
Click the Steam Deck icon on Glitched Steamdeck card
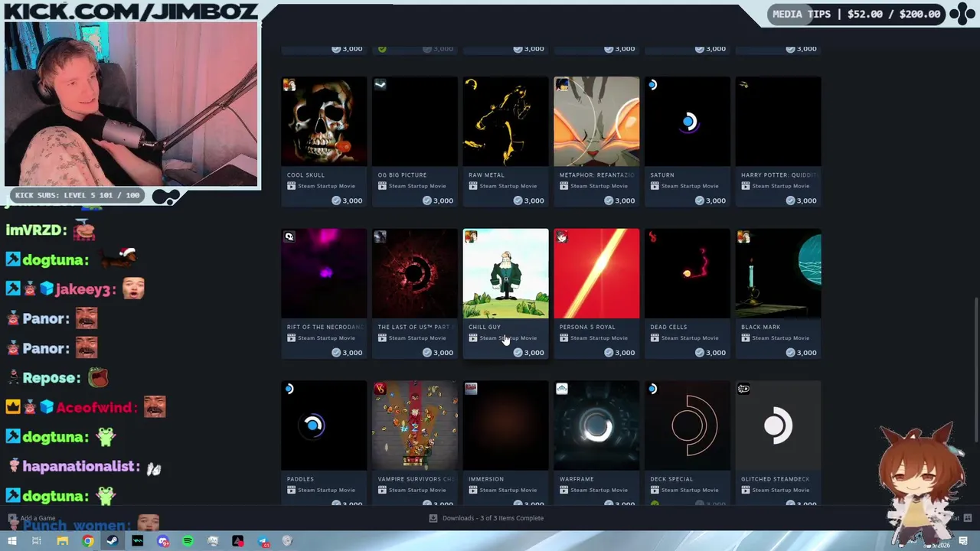pos(743,389)
